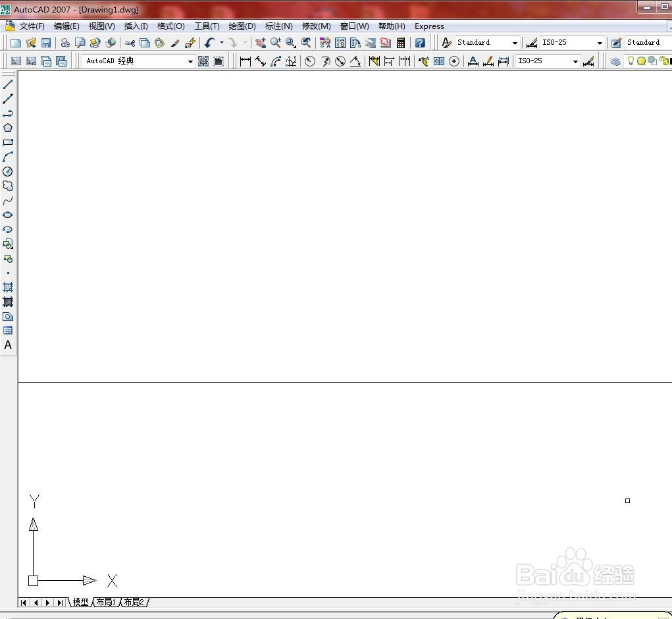Open the 绘图(D) menu
The width and height of the screenshot is (672, 619).
point(242,26)
